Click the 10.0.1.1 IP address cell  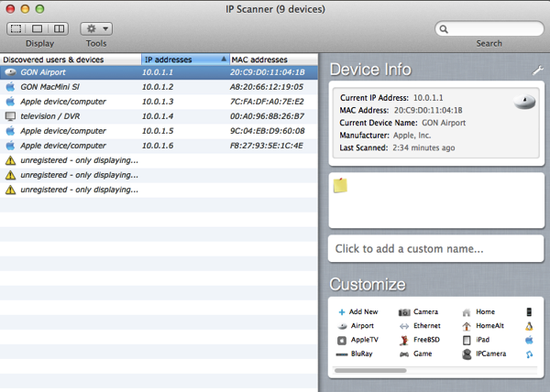pyautogui.click(x=158, y=72)
